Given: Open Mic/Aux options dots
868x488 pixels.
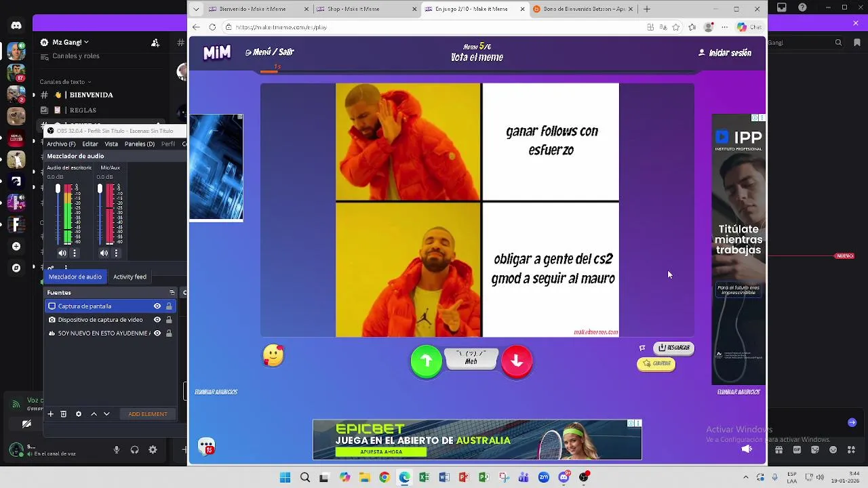Looking at the screenshot, I should tap(116, 253).
